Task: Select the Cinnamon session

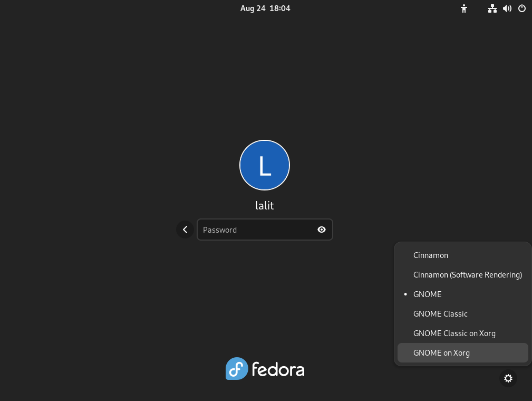Action: [430, 255]
